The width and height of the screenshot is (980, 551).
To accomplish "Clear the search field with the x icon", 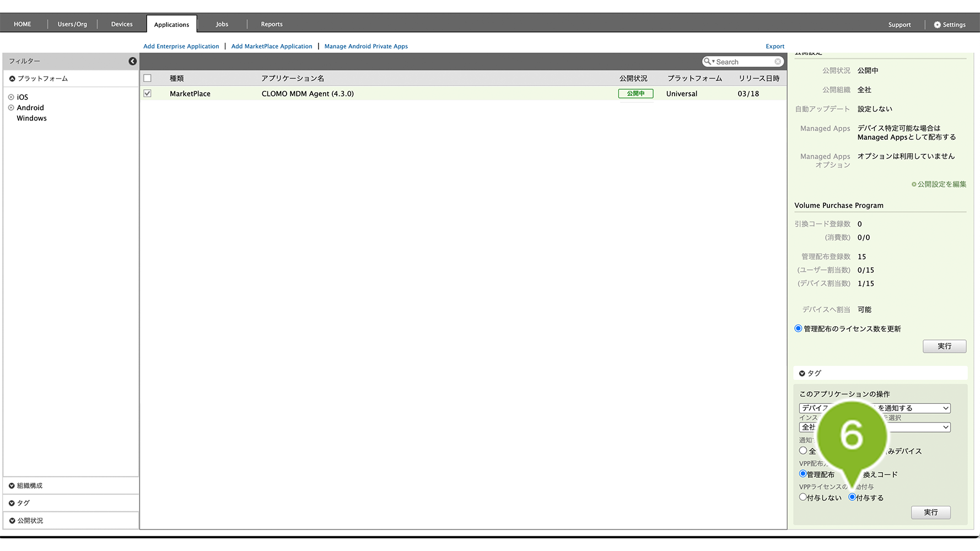I will click(x=778, y=62).
